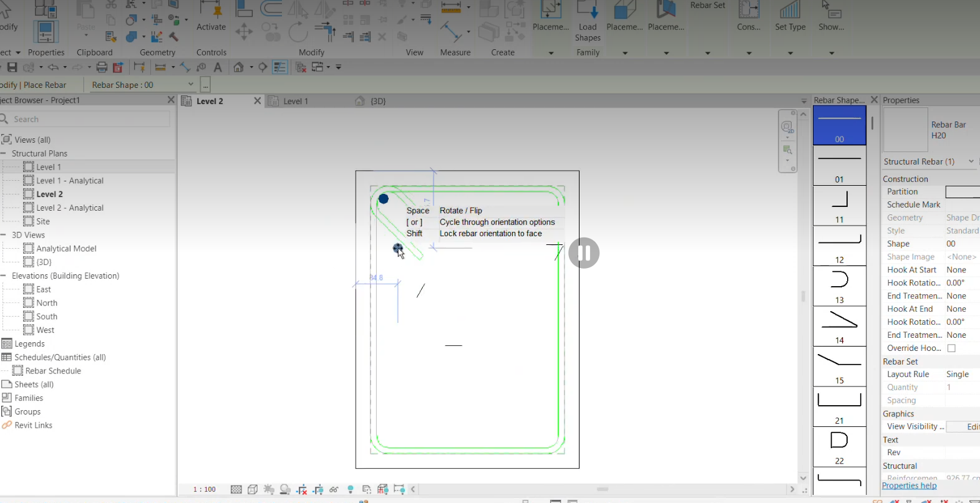The height and width of the screenshot is (503, 980).
Task: Click the pause button on the canvas
Action: coord(584,253)
